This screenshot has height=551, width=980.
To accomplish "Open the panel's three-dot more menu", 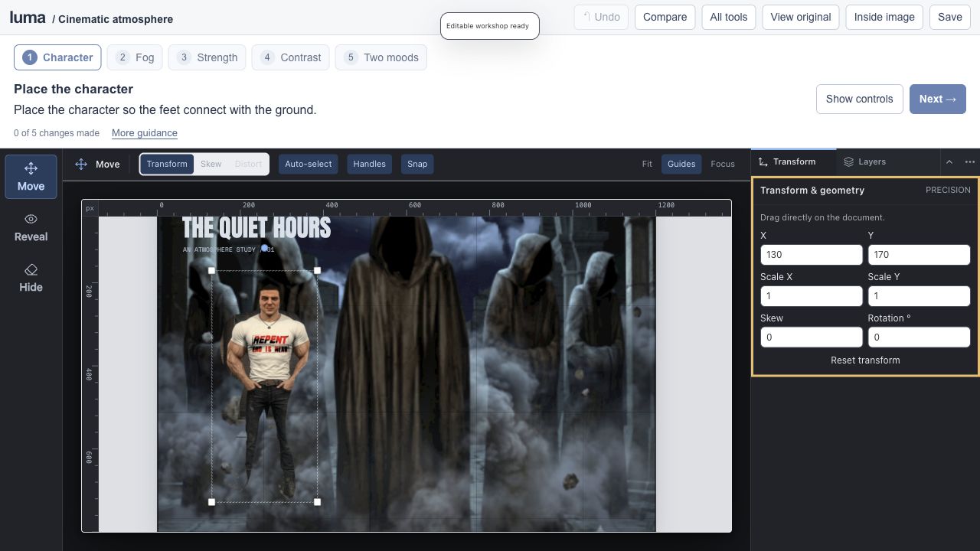I will point(970,161).
